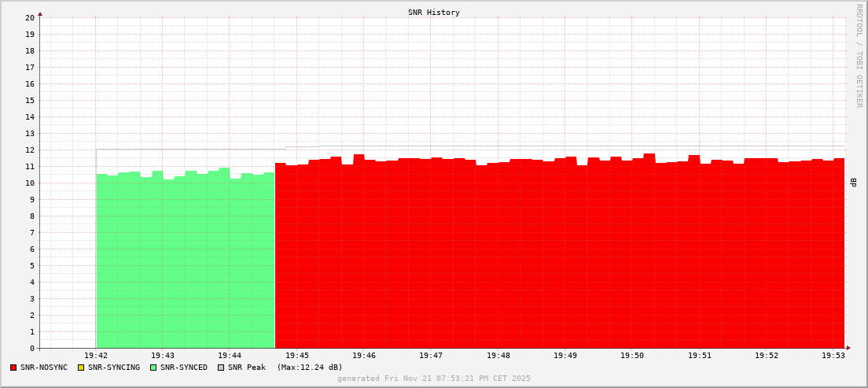This screenshot has width=868, height=388.
Task: Click the arrow atop the y-axis
Action: click(x=40, y=13)
